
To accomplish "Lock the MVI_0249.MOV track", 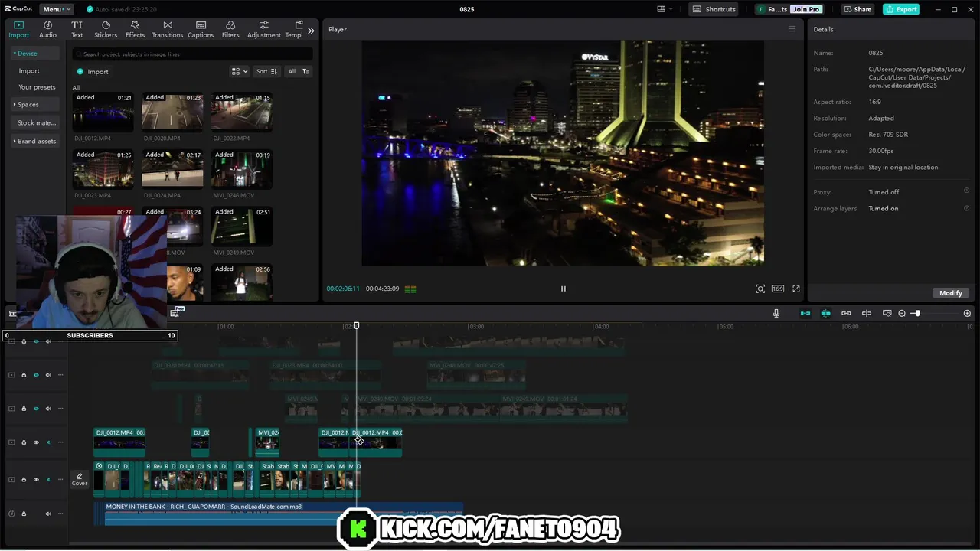I will tap(24, 409).
